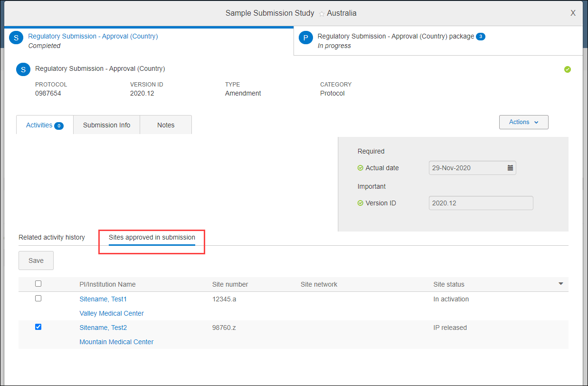Open the Actions dropdown menu
Screen dimensions: 588x386
click(x=523, y=122)
